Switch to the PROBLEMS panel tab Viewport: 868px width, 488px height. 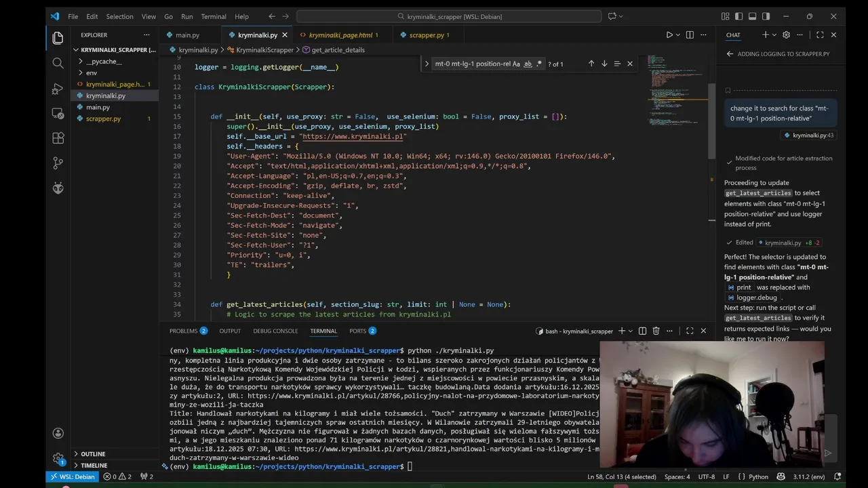189,331
